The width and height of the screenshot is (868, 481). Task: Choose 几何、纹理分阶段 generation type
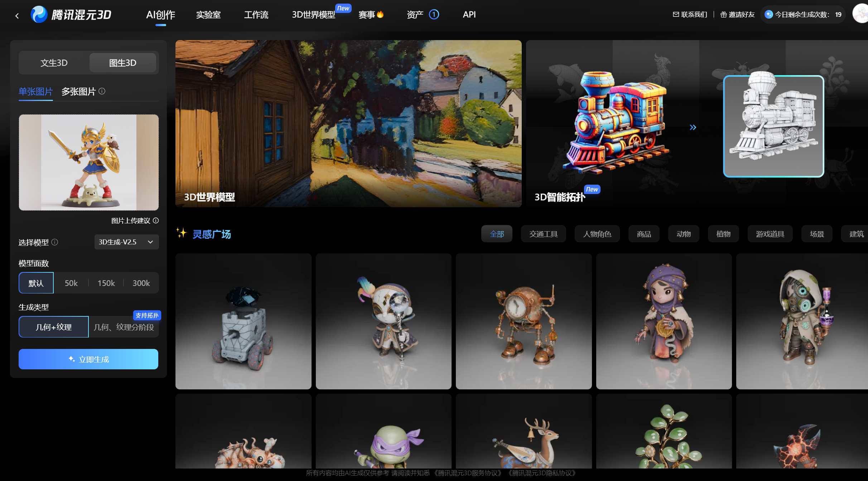click(x=124, y=327)
